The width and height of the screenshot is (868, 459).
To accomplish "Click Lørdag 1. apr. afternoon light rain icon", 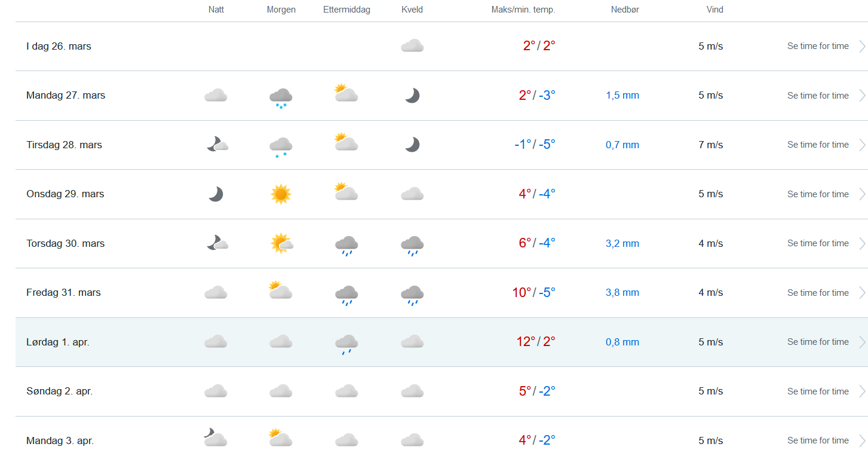I will tap(346, 343).
